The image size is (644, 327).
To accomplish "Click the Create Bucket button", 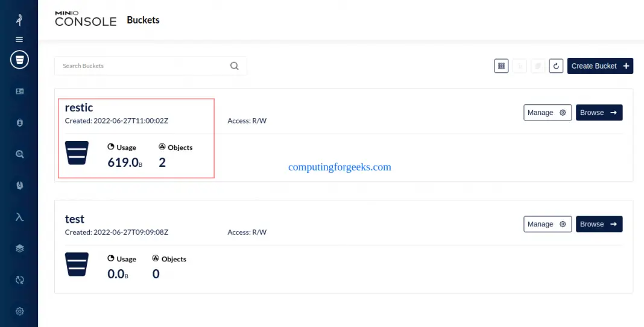I will click(600, 66).
